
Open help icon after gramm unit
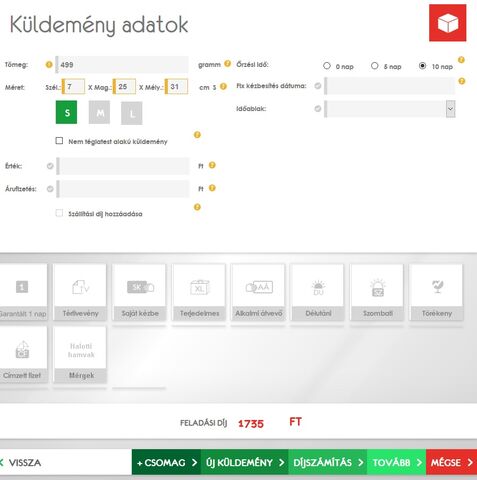[227, 64]
